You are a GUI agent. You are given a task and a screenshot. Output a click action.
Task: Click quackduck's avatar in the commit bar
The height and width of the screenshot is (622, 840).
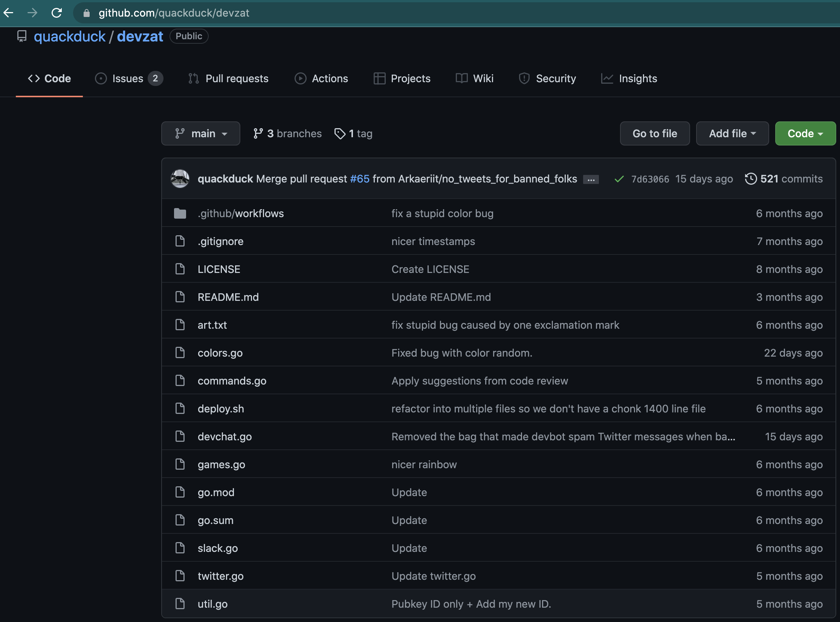point(180,179)
